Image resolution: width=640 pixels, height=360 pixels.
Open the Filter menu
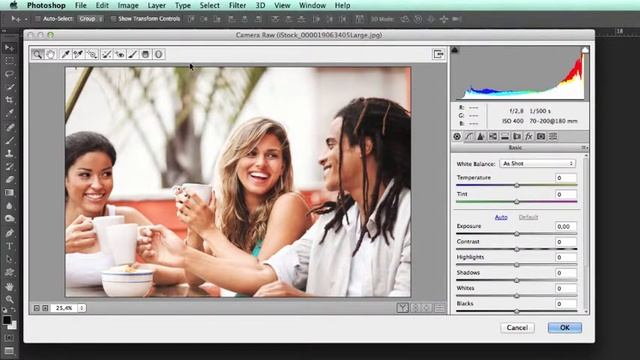tap(237, 5)
